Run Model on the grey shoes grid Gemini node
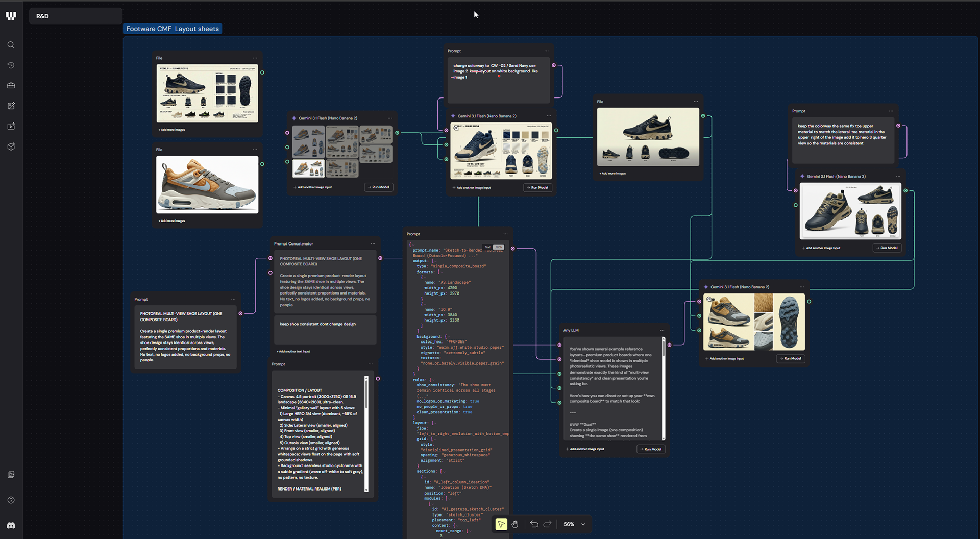This screenshot has width=980, height=539. click(379, 187)
